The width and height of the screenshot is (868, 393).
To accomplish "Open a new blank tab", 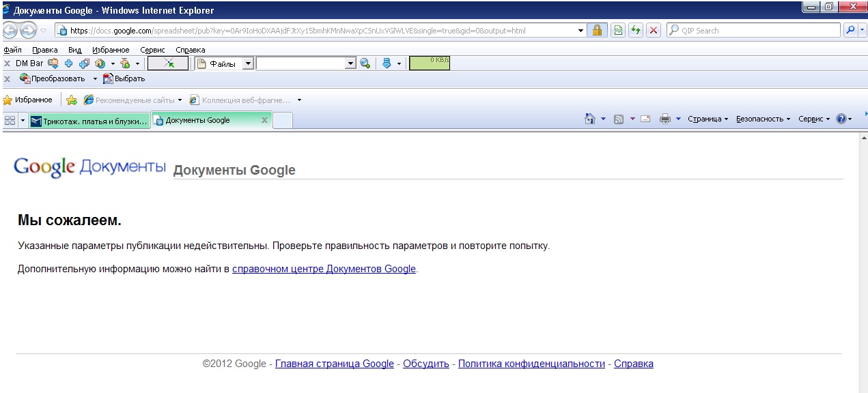I will pos(283,121).
